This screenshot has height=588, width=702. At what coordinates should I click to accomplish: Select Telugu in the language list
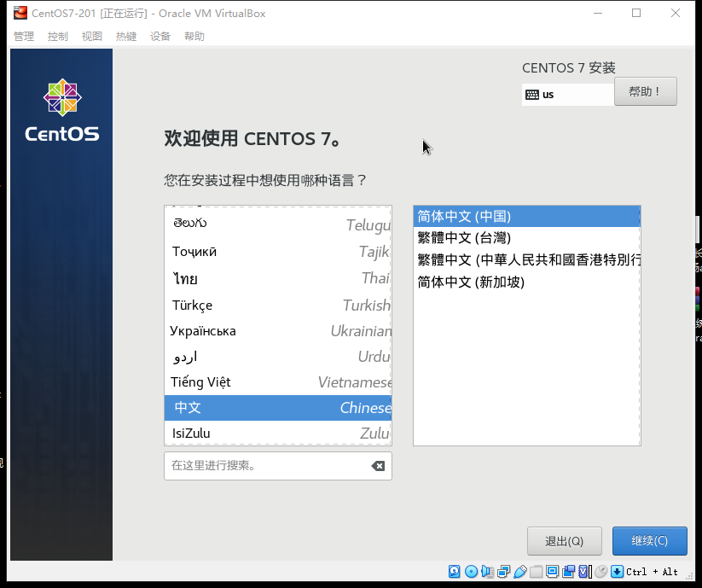click(277, 224)
